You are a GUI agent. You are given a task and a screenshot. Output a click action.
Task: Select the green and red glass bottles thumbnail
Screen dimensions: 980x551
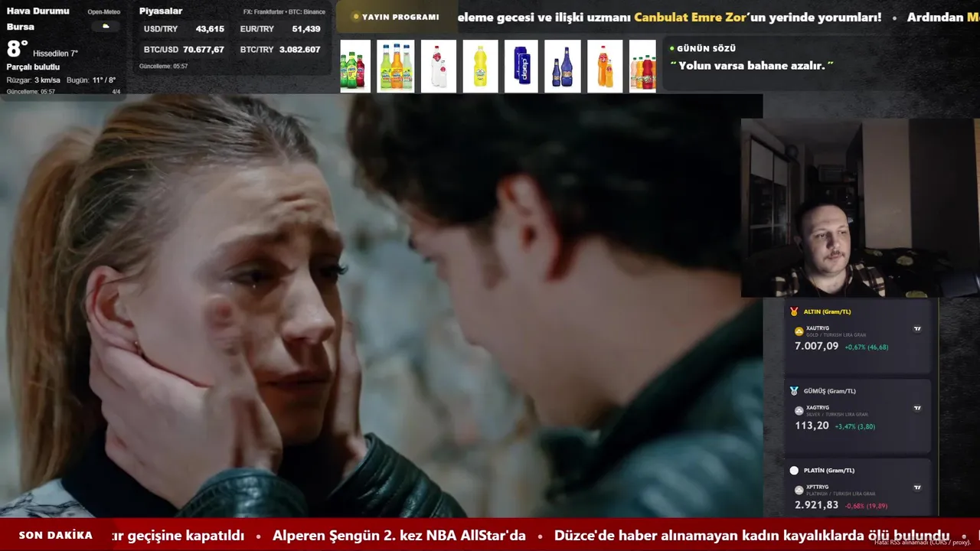click(x=355, y=67)
